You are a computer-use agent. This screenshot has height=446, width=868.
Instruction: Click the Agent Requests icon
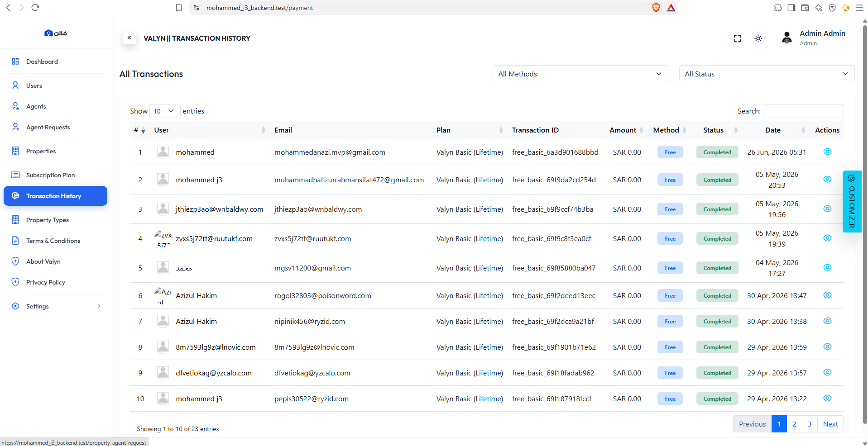[x=15, y=127]
